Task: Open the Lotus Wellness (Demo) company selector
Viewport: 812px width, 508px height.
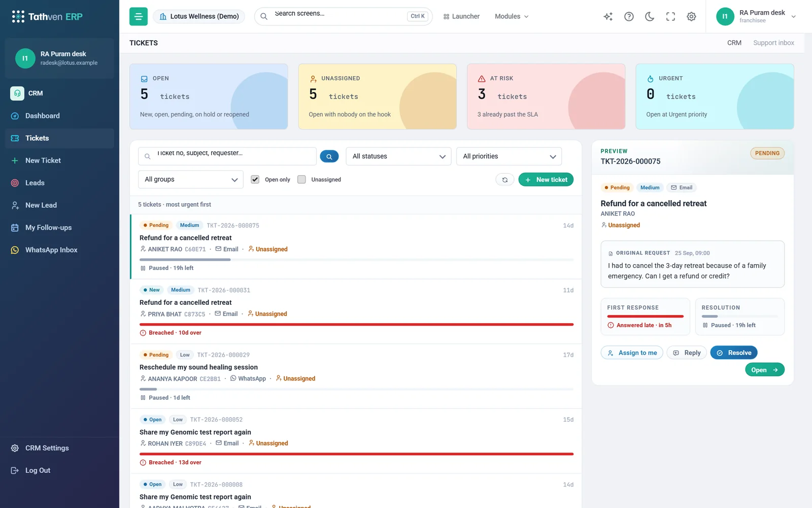Action: 199,16
